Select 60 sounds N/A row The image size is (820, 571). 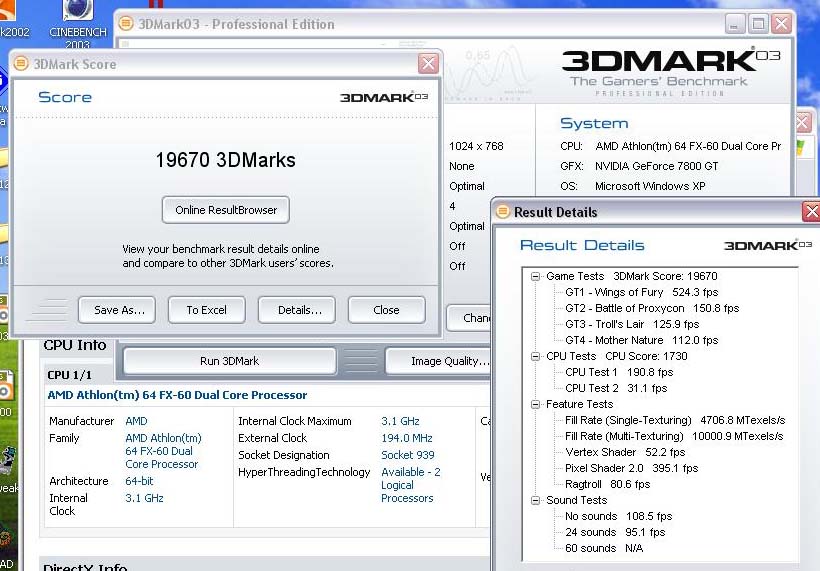604,549
